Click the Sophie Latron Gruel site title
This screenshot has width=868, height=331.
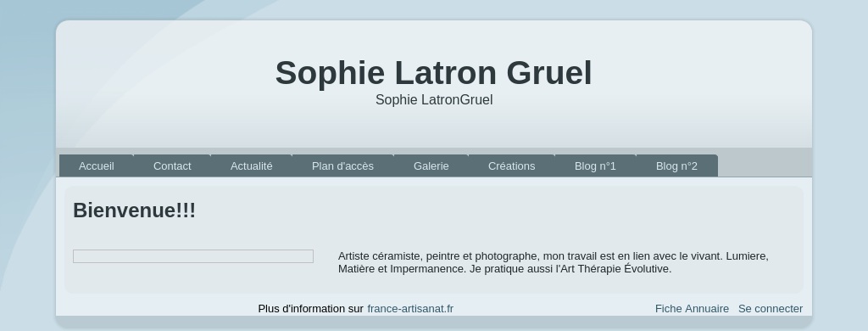(433, 73)
